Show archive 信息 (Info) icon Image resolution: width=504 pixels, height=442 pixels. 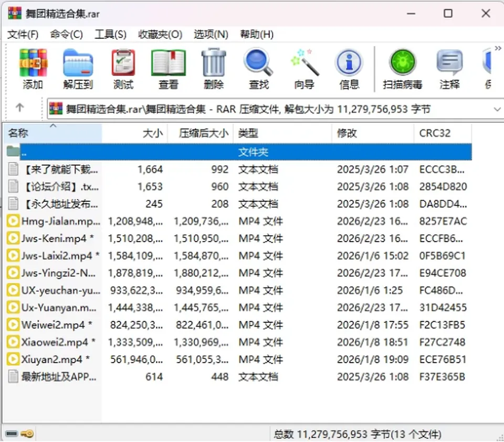[349, 62]
